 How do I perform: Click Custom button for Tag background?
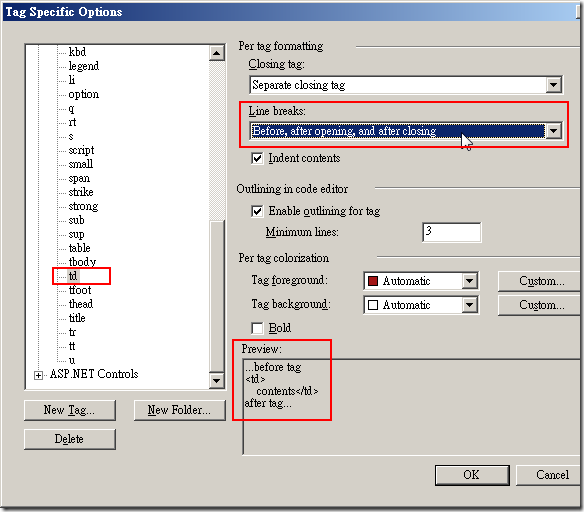click(540, 305)
